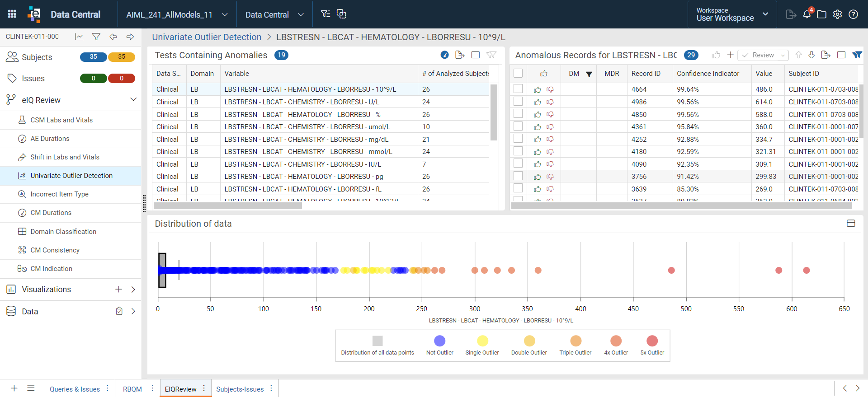This screenshot has width=868, height=397.
Task: Click the active filter icon in Anomalous Records
Action: coord(857,55)
